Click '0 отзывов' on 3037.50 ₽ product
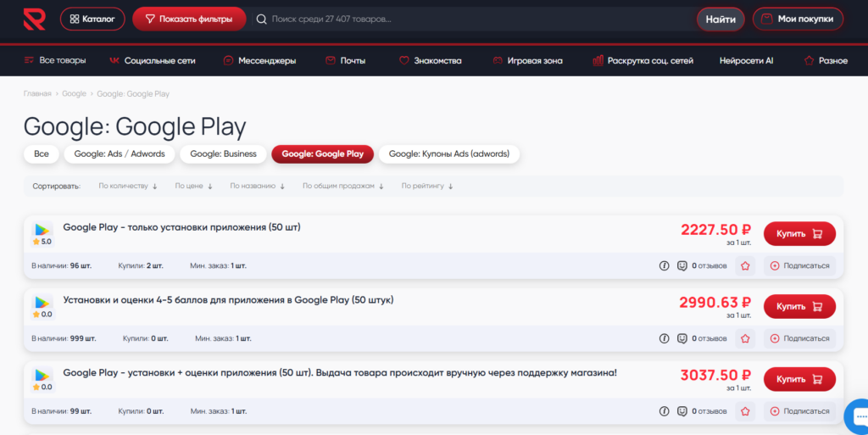 [709, 411]
